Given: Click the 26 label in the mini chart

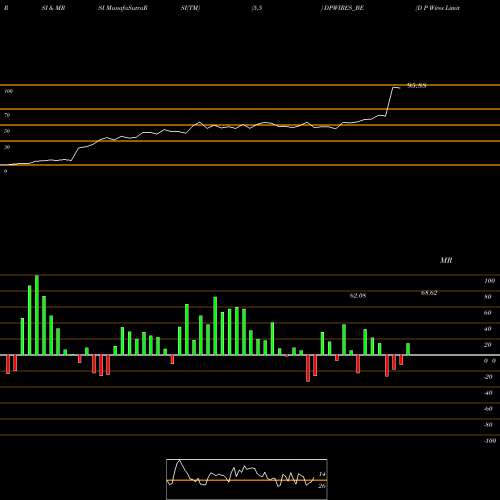Looking at the screenshot, I should pos(322,486).
